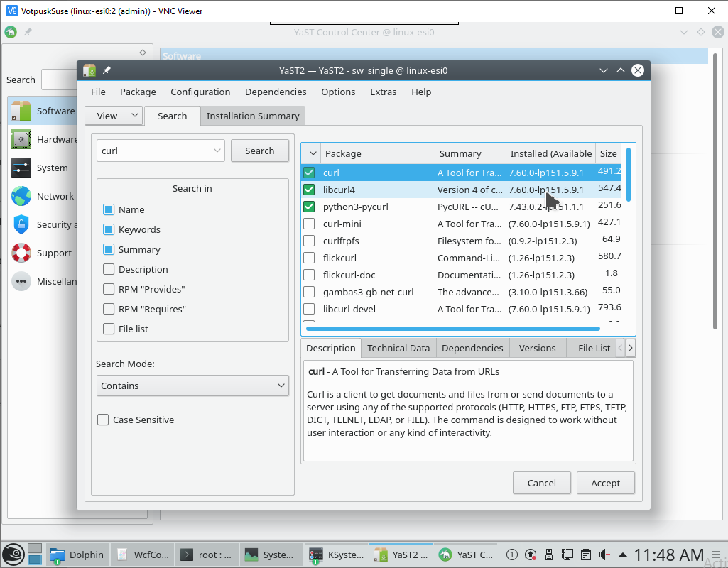Viewport: 728px width, 568px height.
Task: Open the View dropdown button
Action: [x=114, y=116]
